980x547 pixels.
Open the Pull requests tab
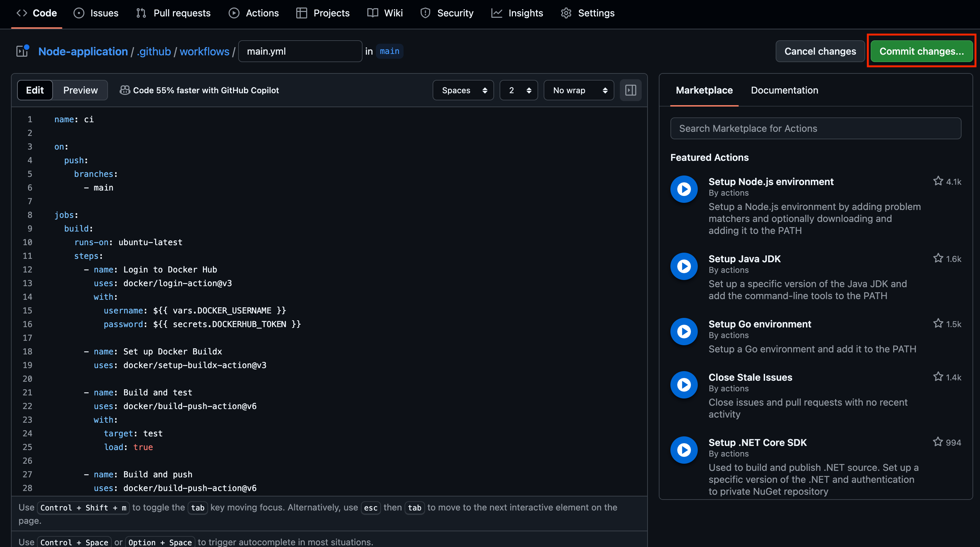click(173, 13)
